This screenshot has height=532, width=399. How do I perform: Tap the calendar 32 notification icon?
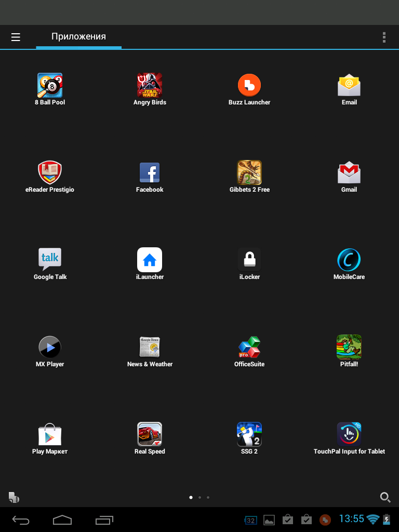click(x=250, y=520)
